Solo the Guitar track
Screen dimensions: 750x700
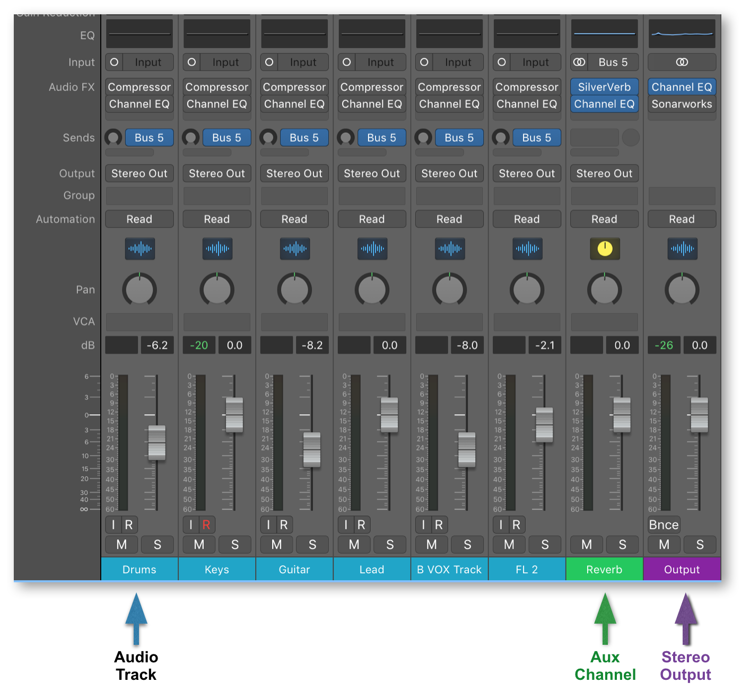[x=312, y=545]
